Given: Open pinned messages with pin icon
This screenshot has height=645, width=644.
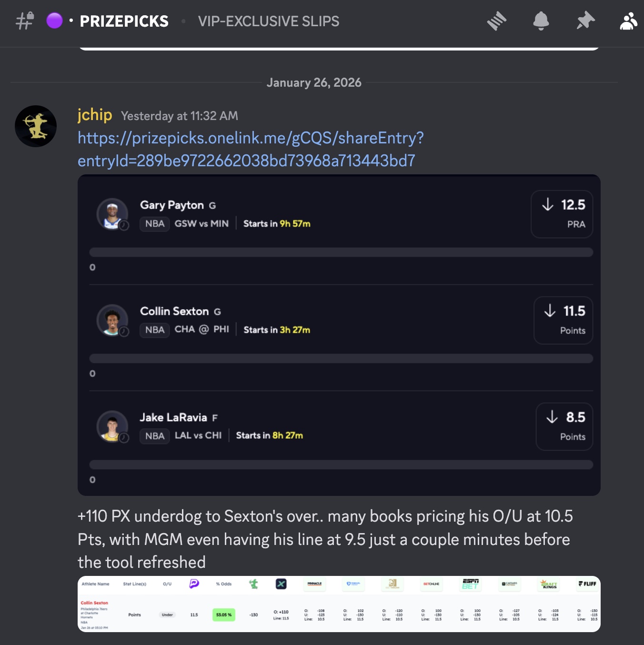Looking at the screenshot, I should point(585,21).
